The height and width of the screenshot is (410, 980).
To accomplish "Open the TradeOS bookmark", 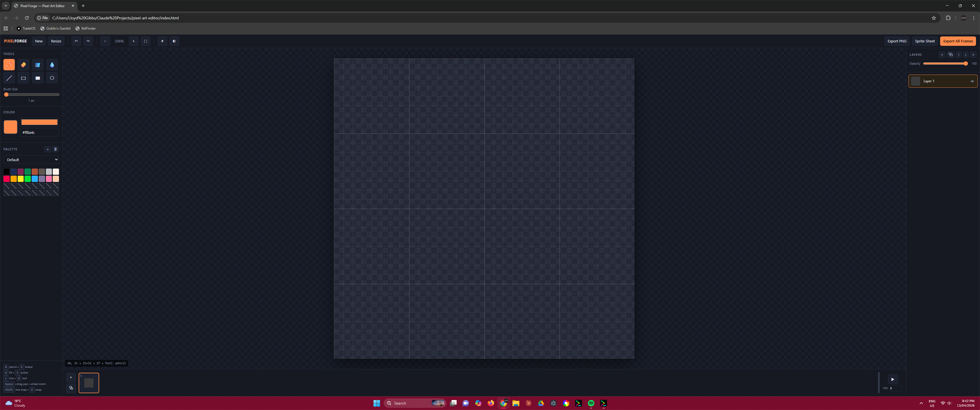I will click(26, 28).
